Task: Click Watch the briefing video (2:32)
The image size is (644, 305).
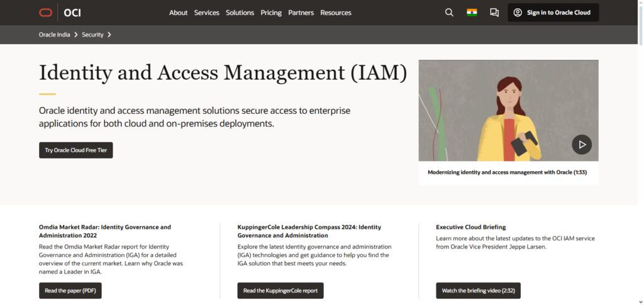Action: pyautogui.click(x=478, y=291)
